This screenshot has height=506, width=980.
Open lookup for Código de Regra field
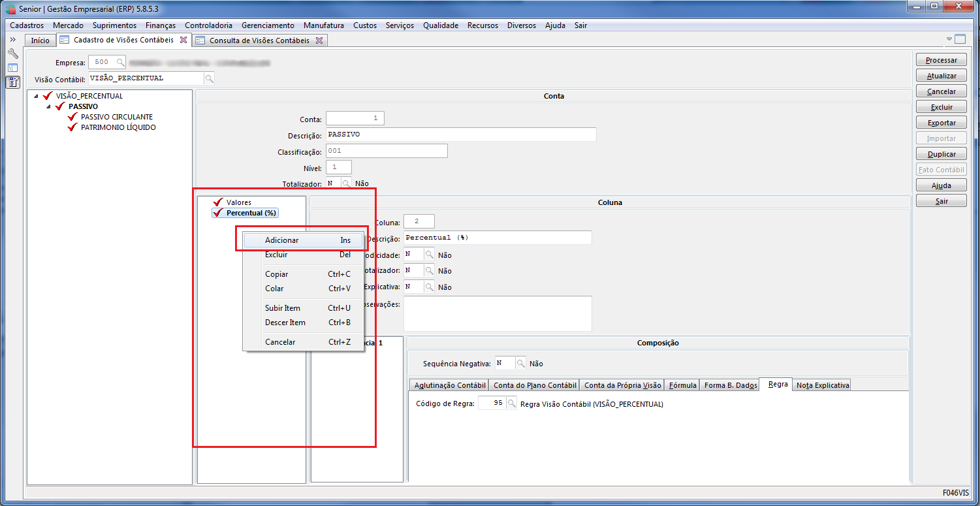512,404
